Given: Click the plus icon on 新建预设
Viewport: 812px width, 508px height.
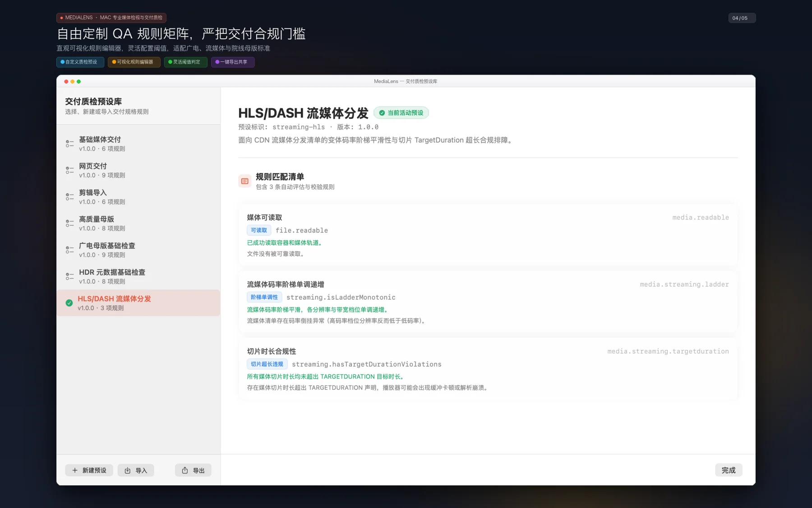Looking at the screenshot, I should click(x=75, y=471).
